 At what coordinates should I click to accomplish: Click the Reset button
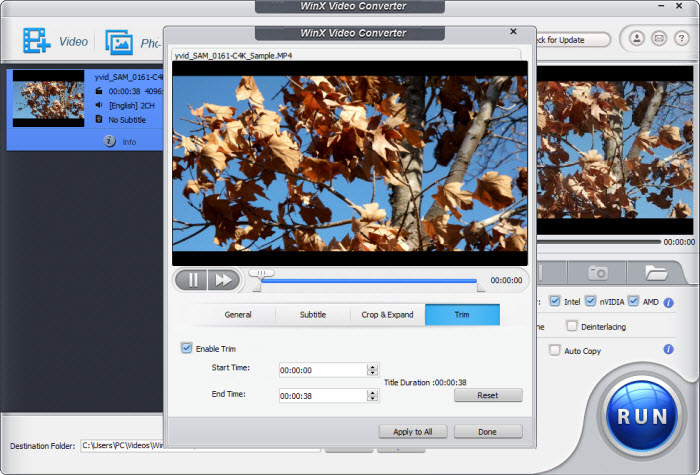coord(488,395)
